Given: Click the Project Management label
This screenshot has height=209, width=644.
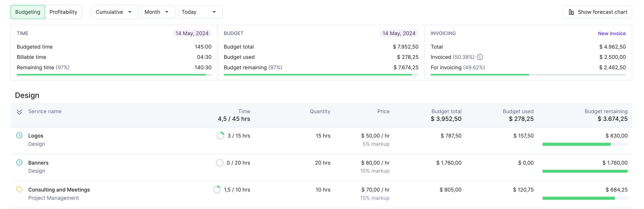Looking at the screenshot, I should point(53,198).
